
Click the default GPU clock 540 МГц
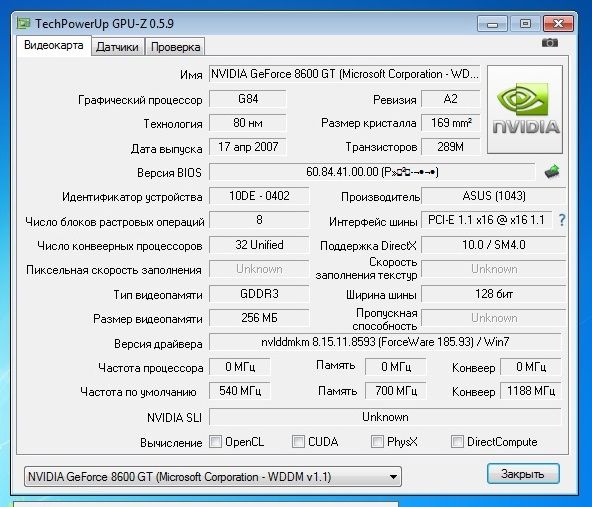pos(240,391)
